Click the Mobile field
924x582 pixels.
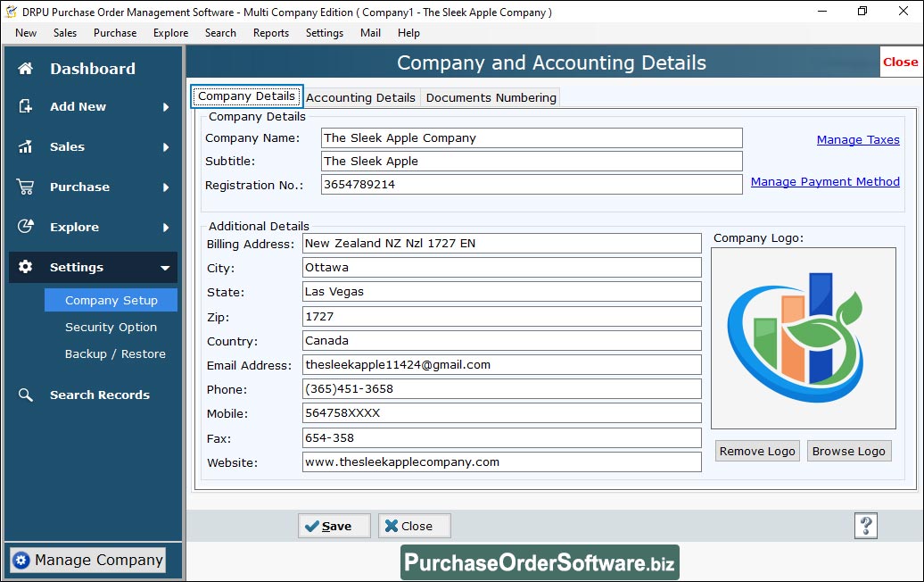(501, 412)
